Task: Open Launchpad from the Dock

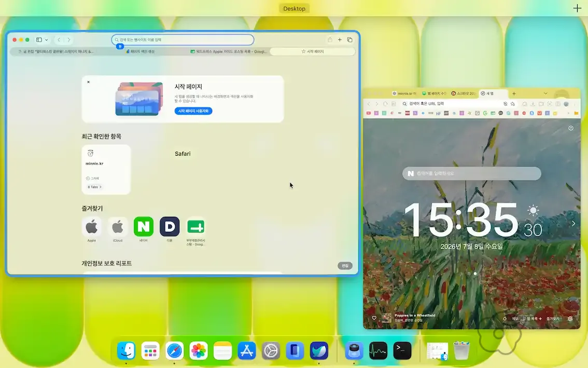Action: click(150, 351)
